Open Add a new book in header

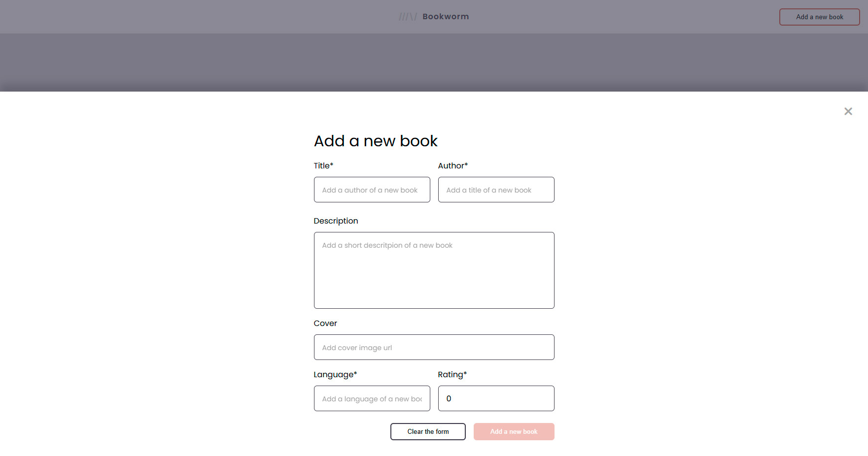(x=819, y=17)
